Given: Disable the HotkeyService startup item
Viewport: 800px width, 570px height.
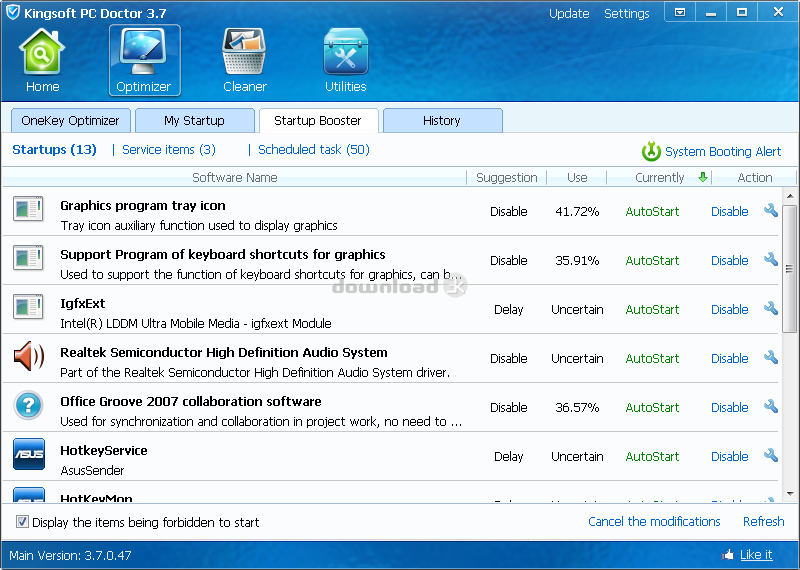Looking at the screenshot, I should (730, 456).
